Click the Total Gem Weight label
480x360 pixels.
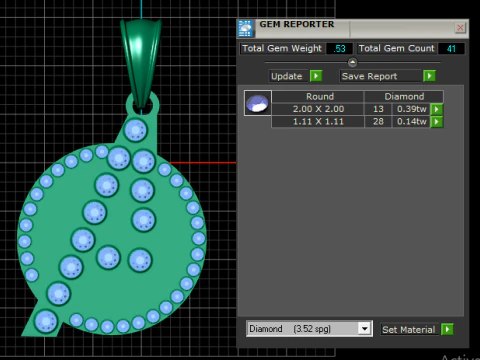pyautogui.click(x=282, y=49)
